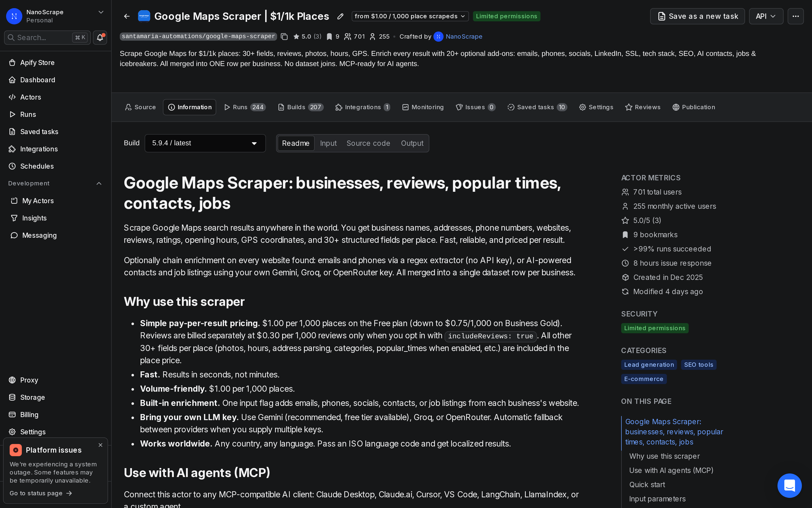Click the actor path santamaria-automations/google-maps-scraper
The width and height of the screenshot is (812, 508).
[198, 36]
